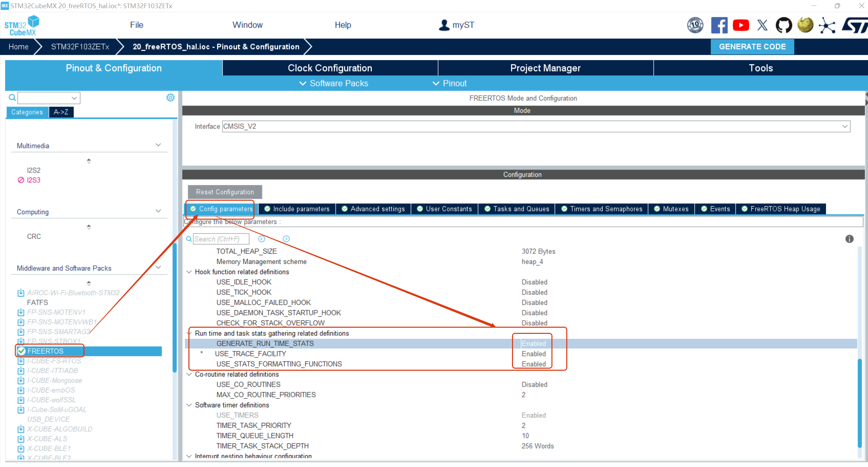The width and height of the screenshot is (868, 467).
Task: Click the info icon beside parameter list
Action: point(849,239)
